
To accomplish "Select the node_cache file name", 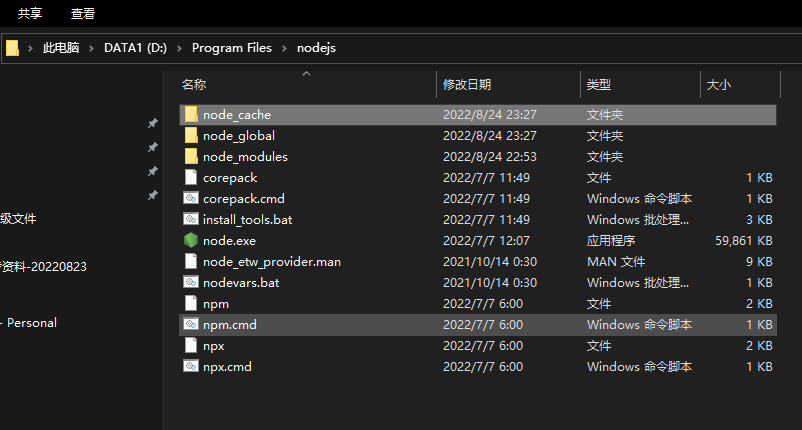I will 237,115.
